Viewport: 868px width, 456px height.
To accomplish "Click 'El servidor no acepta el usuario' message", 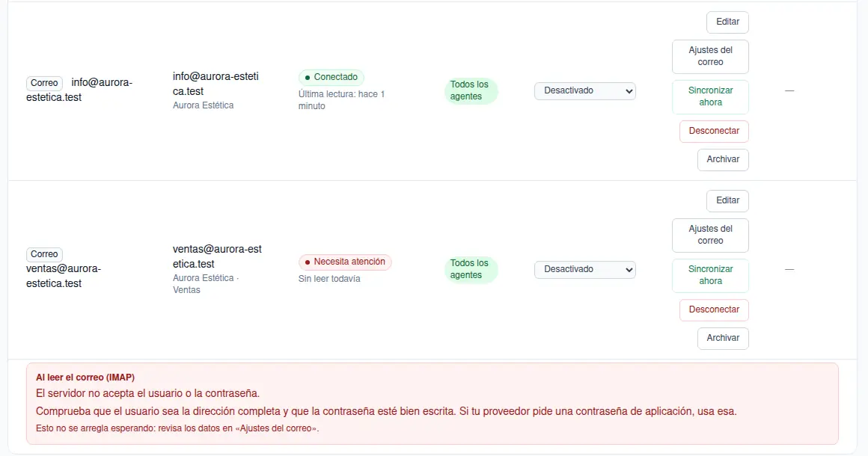I will click(x=148, y=393).
